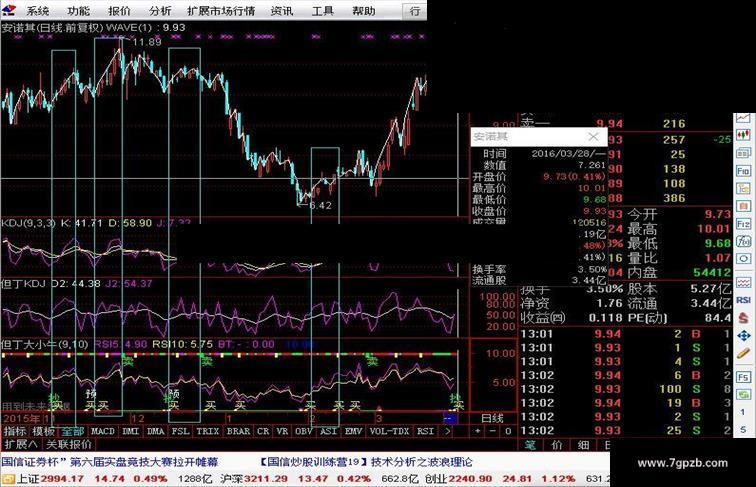Open the 关联报价 tab

[x=68, y=444]
